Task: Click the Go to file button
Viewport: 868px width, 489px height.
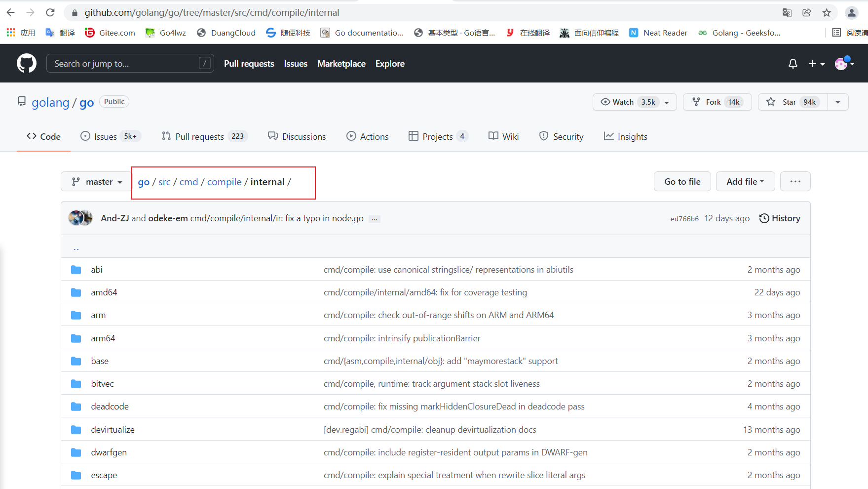Action: [682, 182]
